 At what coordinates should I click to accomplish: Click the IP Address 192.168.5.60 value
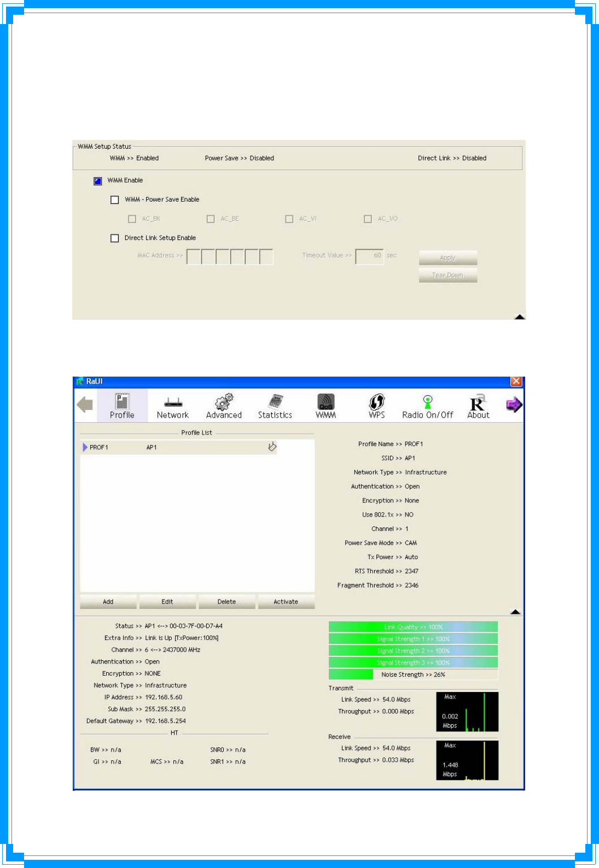[x=164, y=697]
